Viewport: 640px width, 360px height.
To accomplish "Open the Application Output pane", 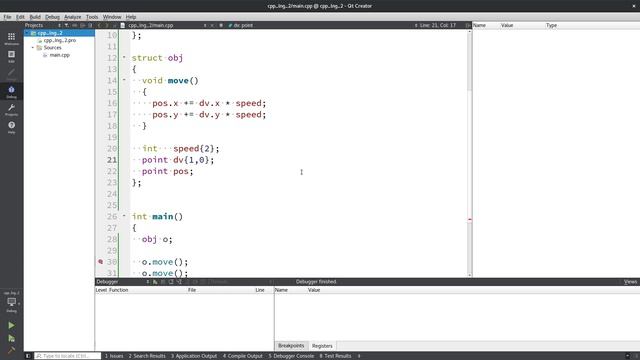I will tap(194, 356).
